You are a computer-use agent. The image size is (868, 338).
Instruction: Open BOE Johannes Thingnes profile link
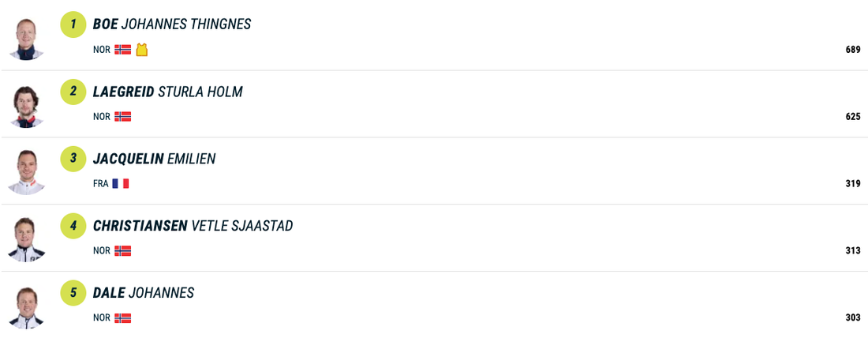point(172,24)
